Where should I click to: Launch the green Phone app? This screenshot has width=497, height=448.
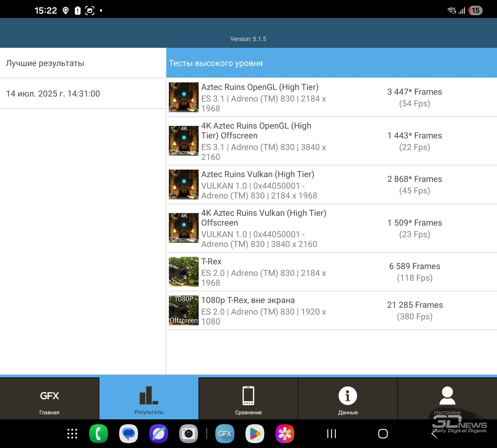click(x=98, y=433)
